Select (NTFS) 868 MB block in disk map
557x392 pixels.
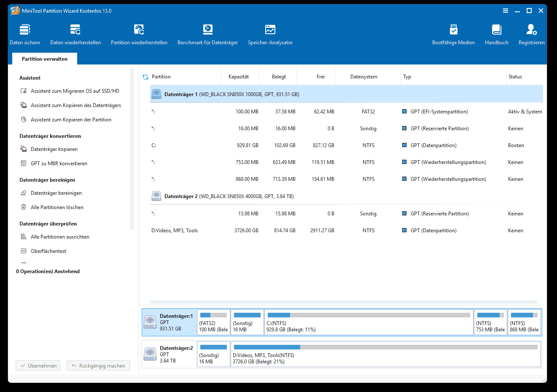coord(524,322)
